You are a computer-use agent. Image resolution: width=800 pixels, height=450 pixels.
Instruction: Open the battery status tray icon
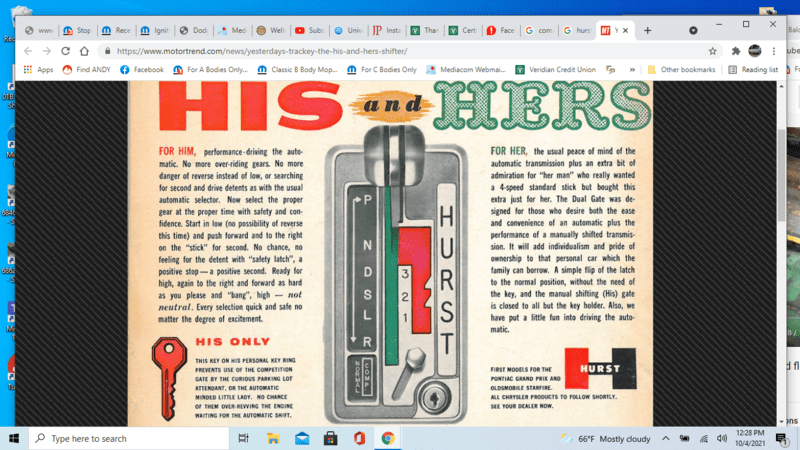pyautogui.click(x=685, y=438)
